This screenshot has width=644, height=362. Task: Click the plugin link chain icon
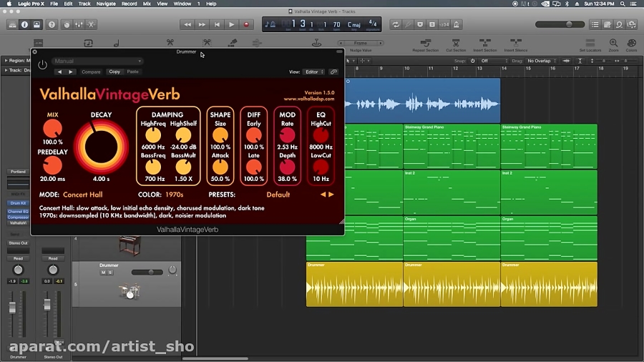pos(333,72)
